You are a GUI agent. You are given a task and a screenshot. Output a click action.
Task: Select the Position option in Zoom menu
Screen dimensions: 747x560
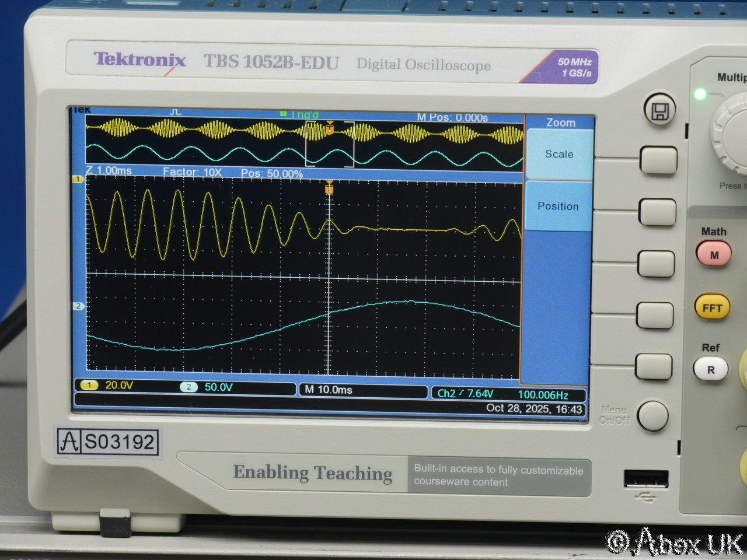pos(558,206)
